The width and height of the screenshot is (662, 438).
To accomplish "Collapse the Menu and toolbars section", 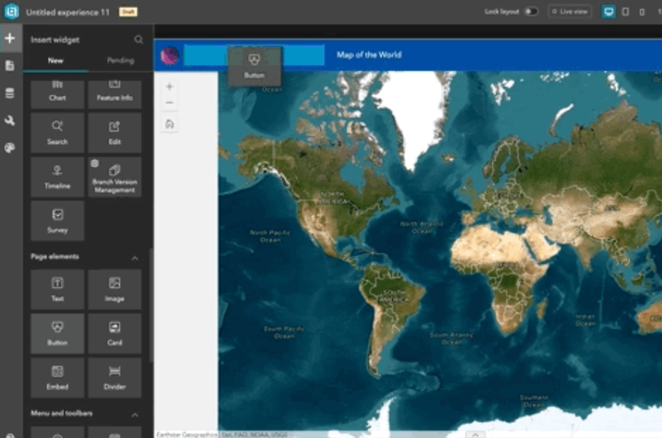I will pos(136,414).
